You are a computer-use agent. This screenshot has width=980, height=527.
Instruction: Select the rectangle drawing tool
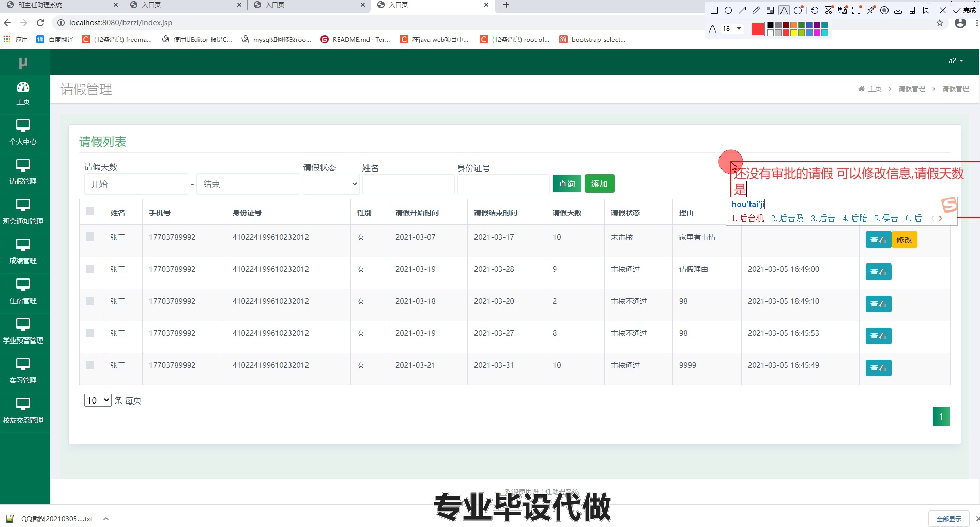click(714, 10)
